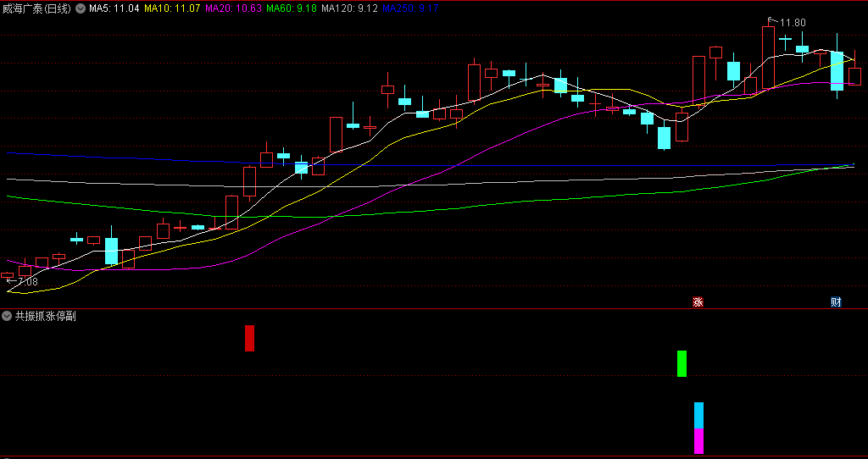Click the 7.08 low price label
This screenshot has height=459, width=868.
point(28,281)
